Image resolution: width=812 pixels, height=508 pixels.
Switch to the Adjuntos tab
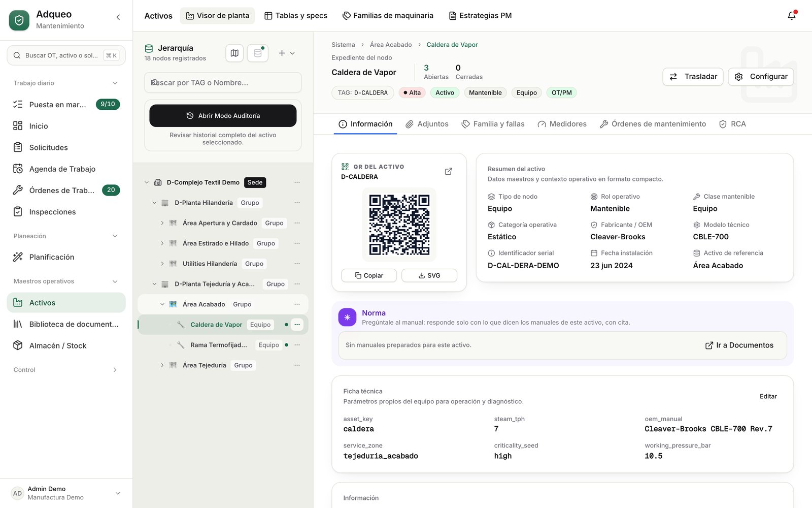tap(427, 124)
